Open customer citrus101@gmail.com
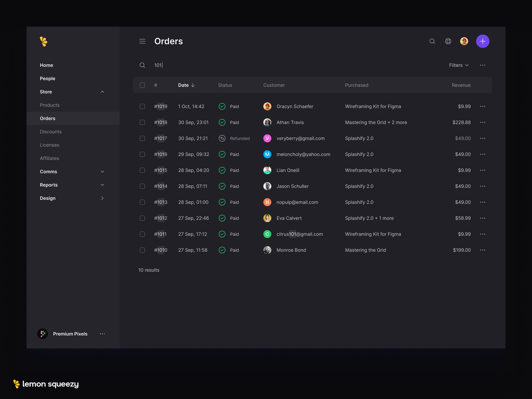532x399 pixels. coord(300,234)
